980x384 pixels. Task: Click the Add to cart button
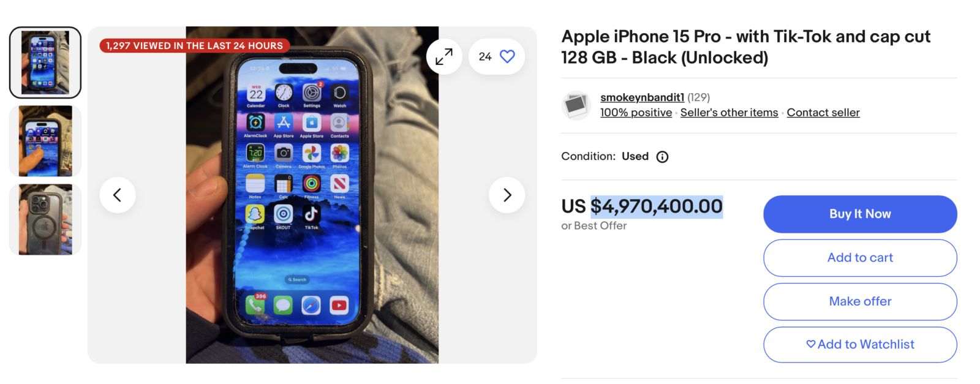[x=860, y=258]
